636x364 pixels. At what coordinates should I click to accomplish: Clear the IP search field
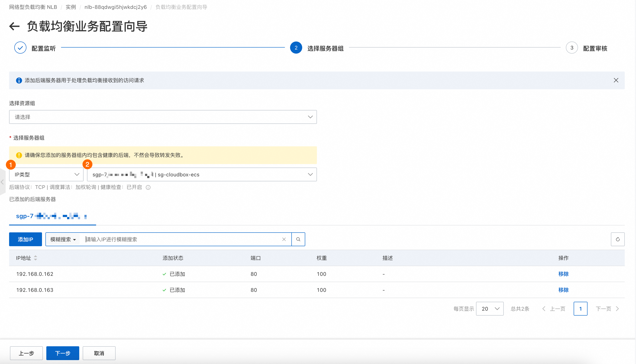(x=284, y=239)
